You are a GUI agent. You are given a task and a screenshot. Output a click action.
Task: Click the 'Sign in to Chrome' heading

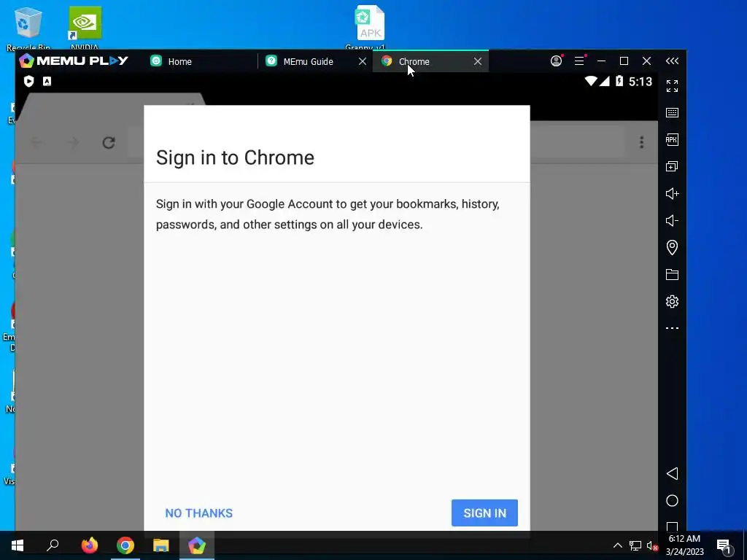[x=235, y=157]
